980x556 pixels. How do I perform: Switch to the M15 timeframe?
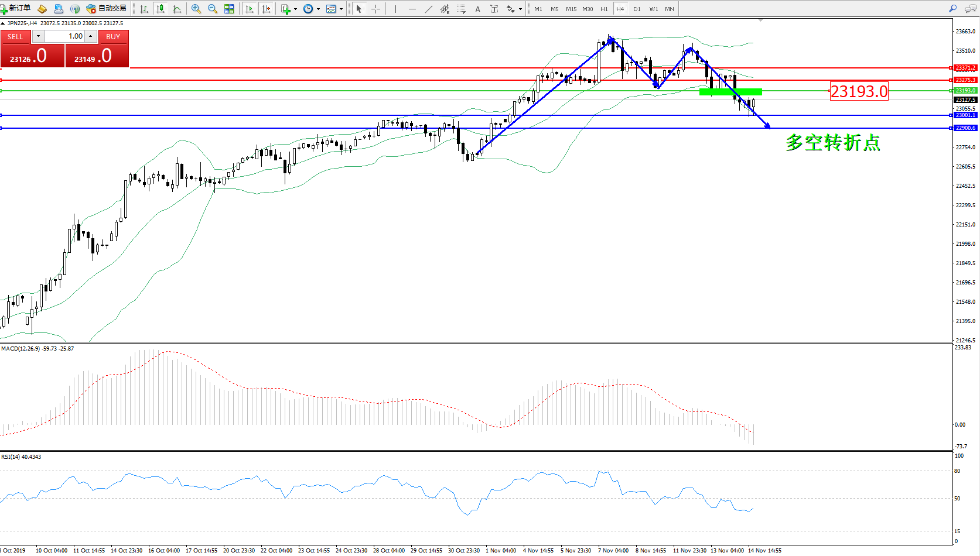coord(571,9)
